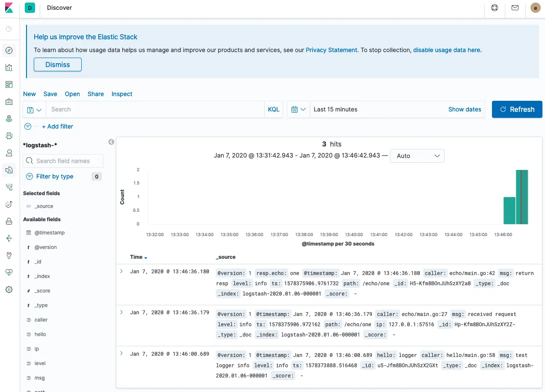Open SIEM lock icon in sidebar

(x=9, y=221)
